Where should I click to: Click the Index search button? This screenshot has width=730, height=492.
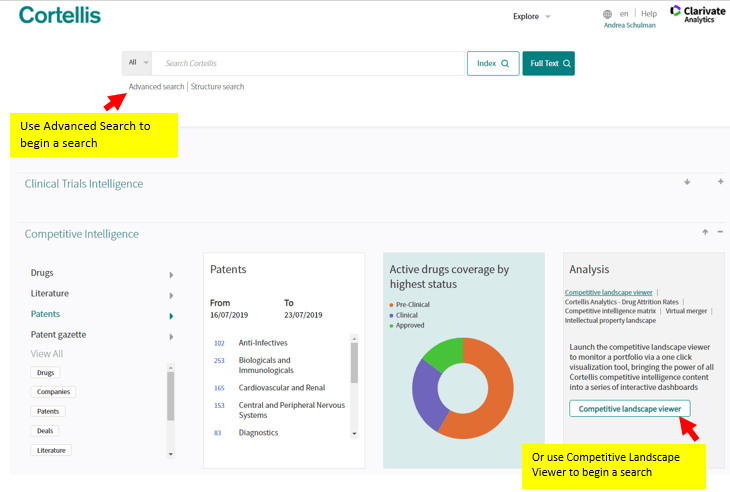(493, 63)
